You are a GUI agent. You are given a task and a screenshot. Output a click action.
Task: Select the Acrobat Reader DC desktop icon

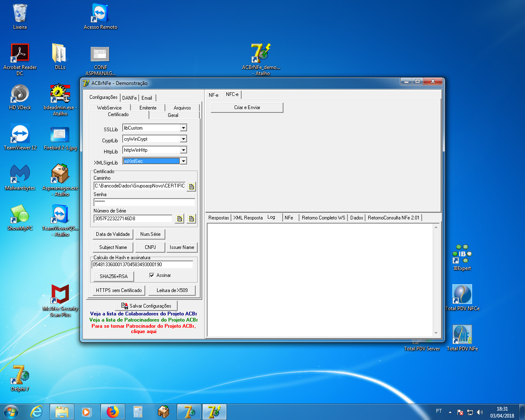point(20,60)
